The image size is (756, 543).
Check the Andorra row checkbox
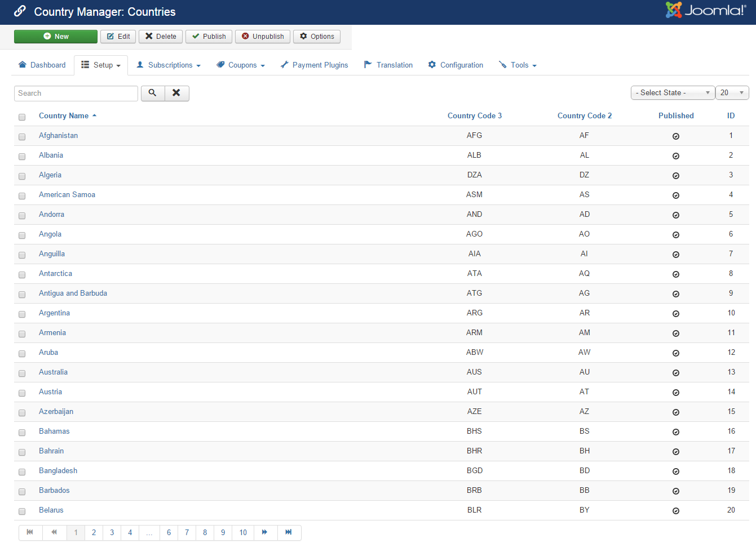click(x=22, y=216)
